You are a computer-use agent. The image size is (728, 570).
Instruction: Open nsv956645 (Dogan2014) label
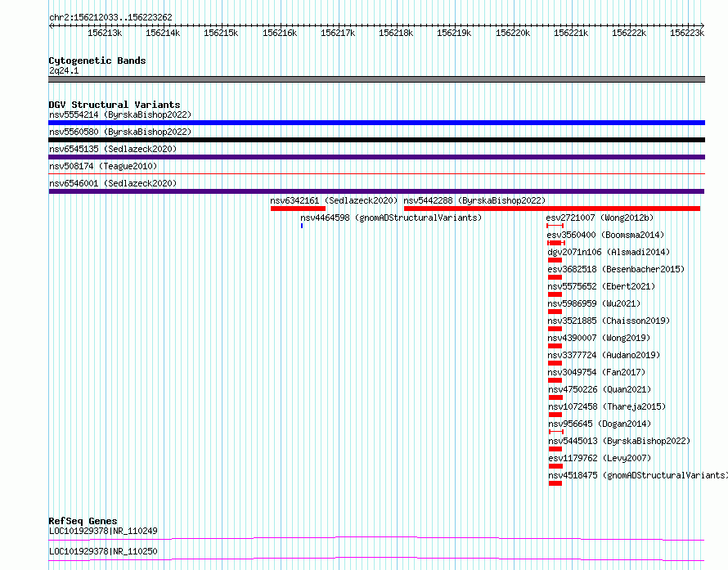600,424
